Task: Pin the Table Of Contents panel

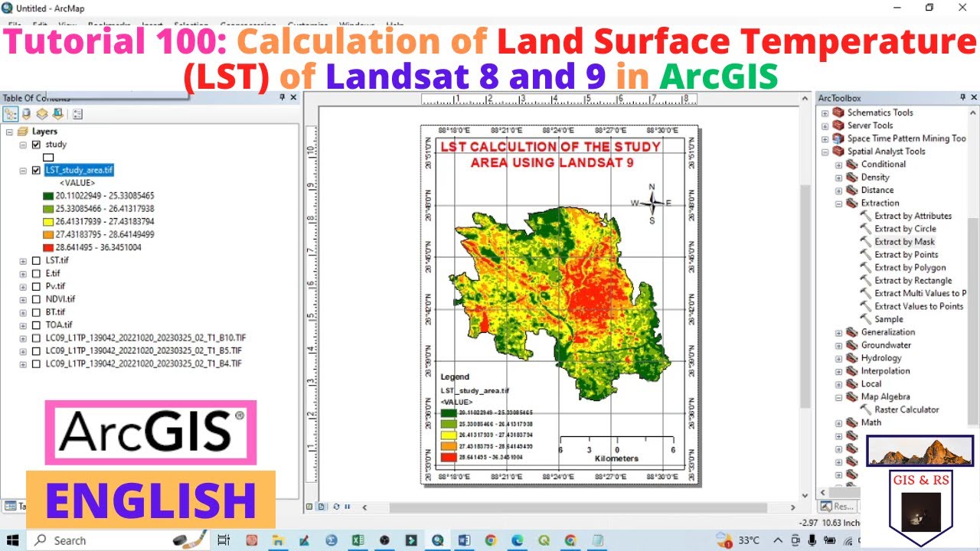Action: (x=282, y=98)
